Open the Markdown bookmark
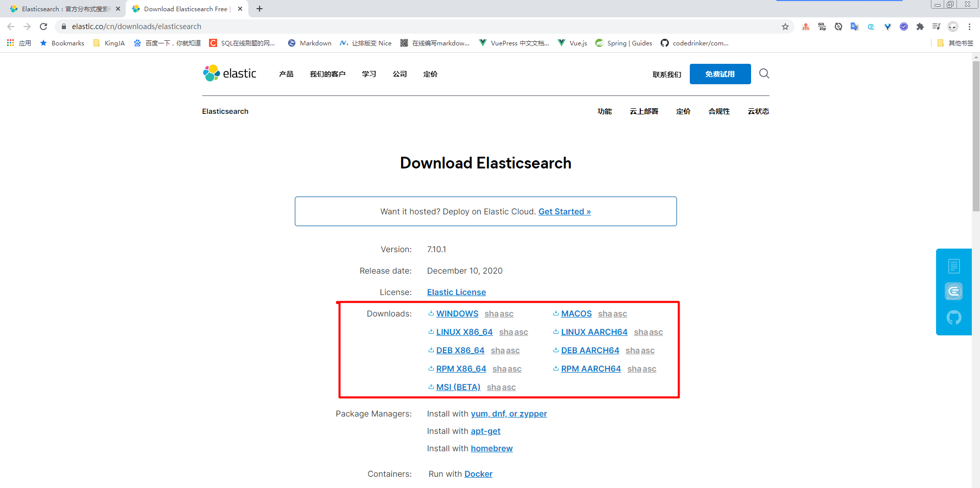This screenshot has width=980, height=488. (310, 43)
